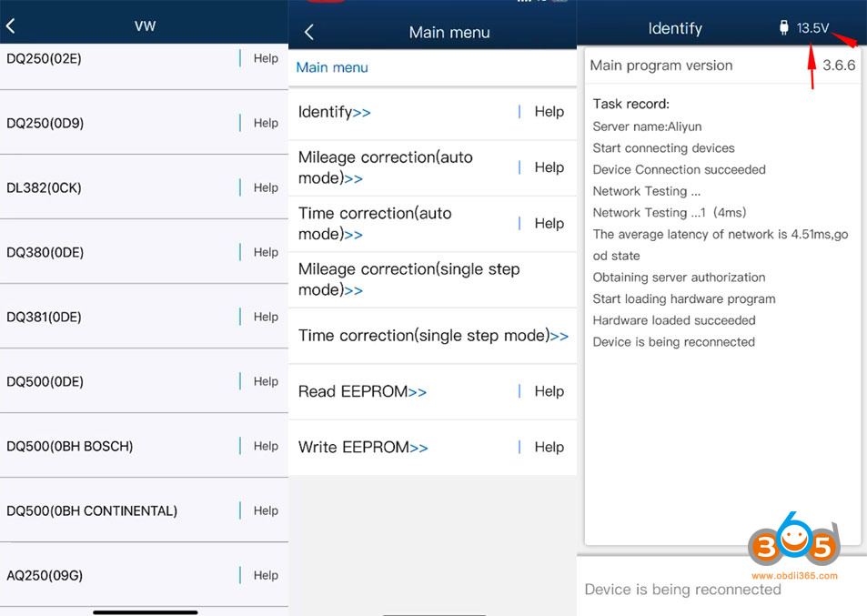Open Help for DL382(0CK)

pyautogui.click(x=266, y=187)
